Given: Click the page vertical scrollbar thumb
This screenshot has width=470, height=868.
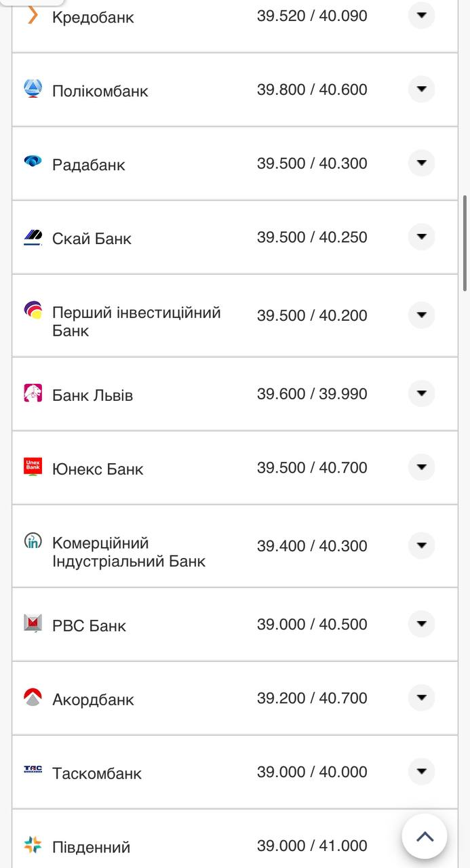Looking at the screenshot, I should (465, 244).
